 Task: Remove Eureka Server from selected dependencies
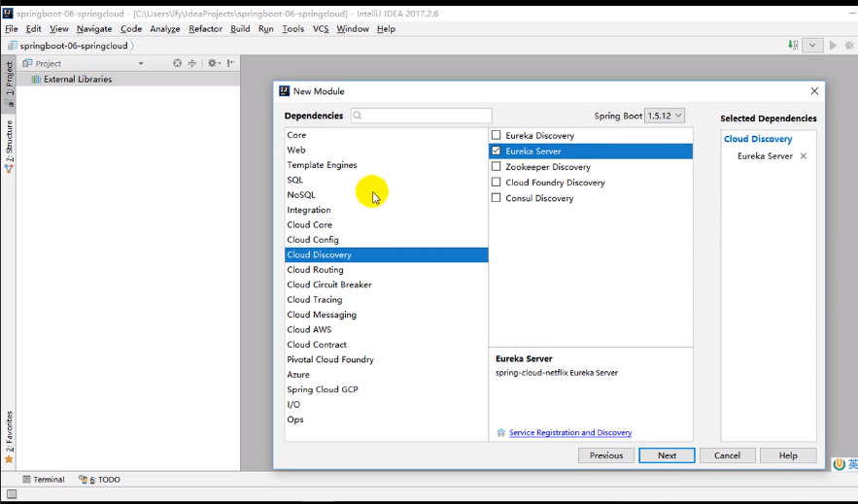click(804, 155)
